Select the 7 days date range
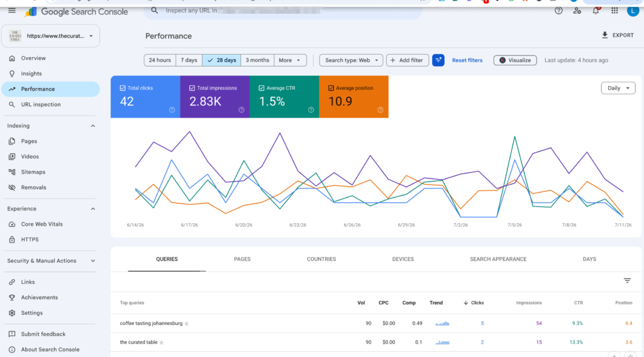Viewport: 644px width, 357px height. click(189, 60)
